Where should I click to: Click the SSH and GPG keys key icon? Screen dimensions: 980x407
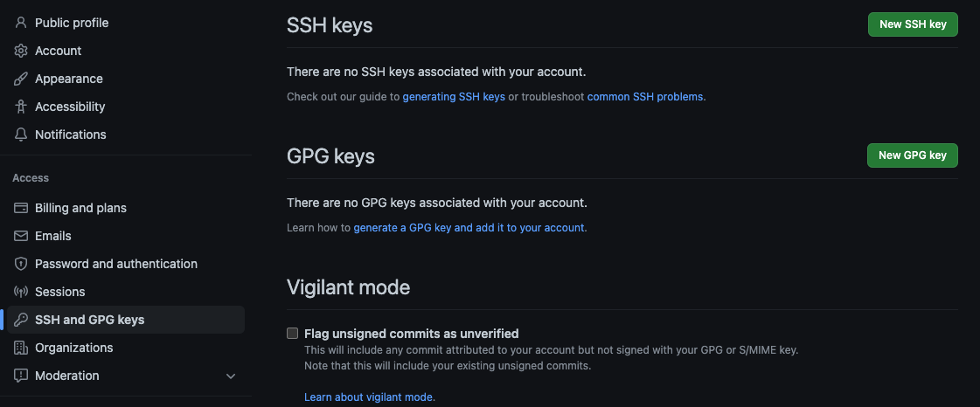[x=21, y=320]
